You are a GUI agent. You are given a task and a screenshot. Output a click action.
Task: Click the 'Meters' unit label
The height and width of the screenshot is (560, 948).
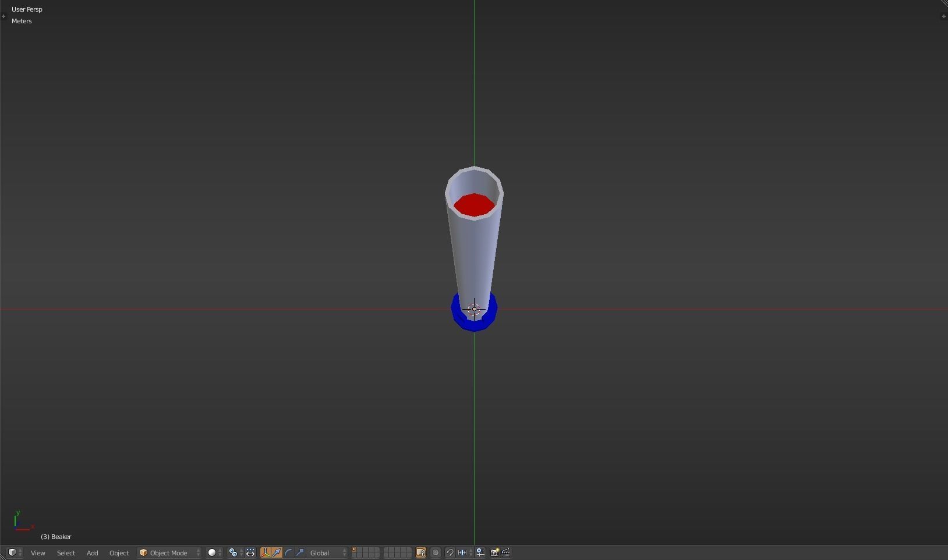pyautogui.click(x=22, y=21)
